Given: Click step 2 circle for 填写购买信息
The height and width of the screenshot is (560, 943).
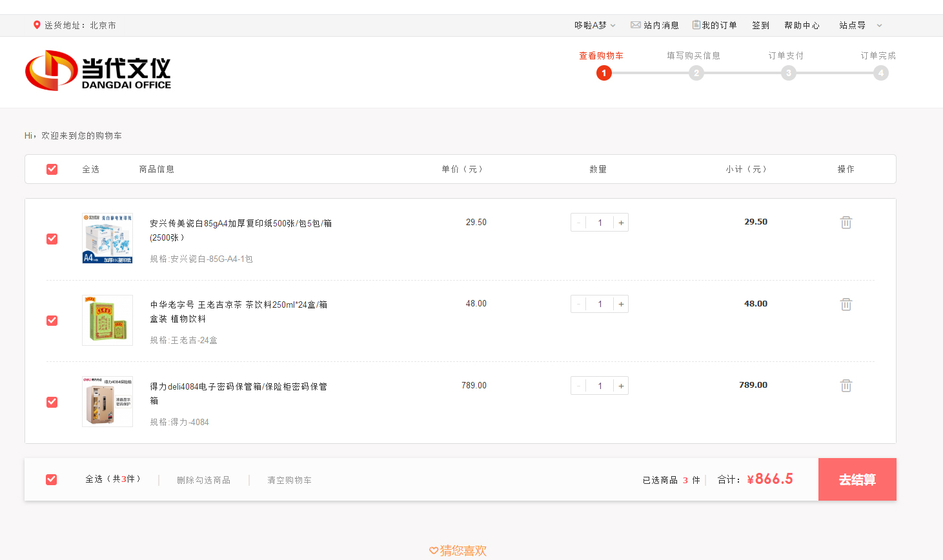Looking at the screenshot, I should click(x=696, y=73).
